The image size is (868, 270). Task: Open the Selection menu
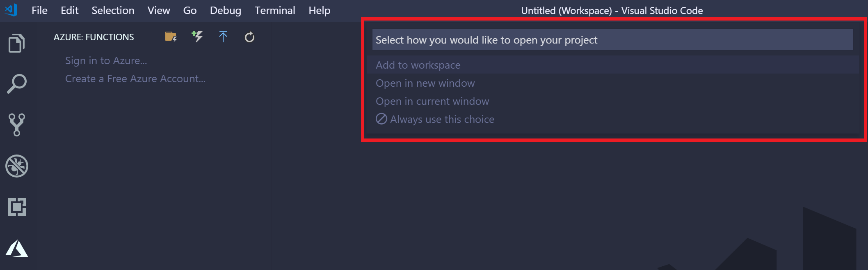(x=113, y=10)
